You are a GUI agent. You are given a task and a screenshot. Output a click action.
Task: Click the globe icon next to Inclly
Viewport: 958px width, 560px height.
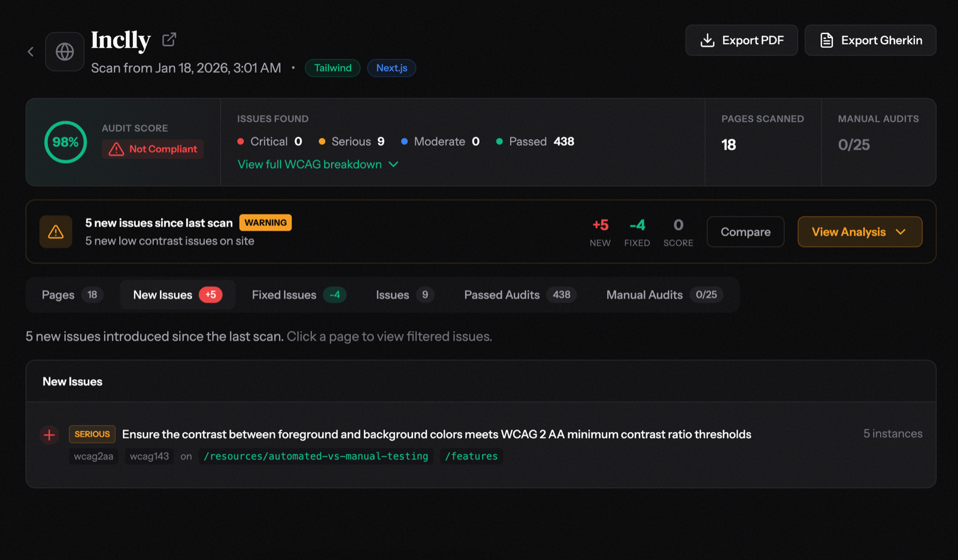coord(64,51)
